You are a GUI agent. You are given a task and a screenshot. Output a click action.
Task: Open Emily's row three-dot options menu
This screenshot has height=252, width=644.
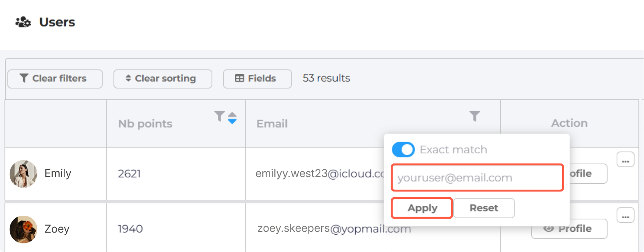tap(625, 160)
